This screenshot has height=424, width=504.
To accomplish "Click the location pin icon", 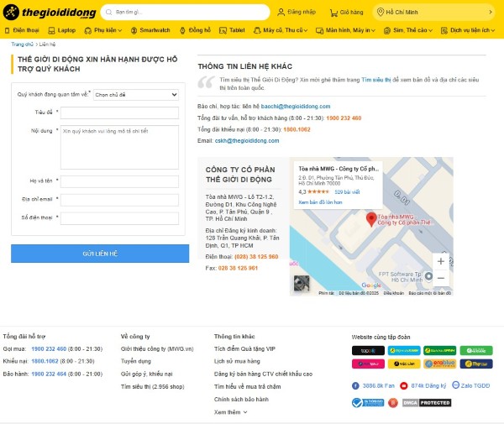I will coord(381,13).
